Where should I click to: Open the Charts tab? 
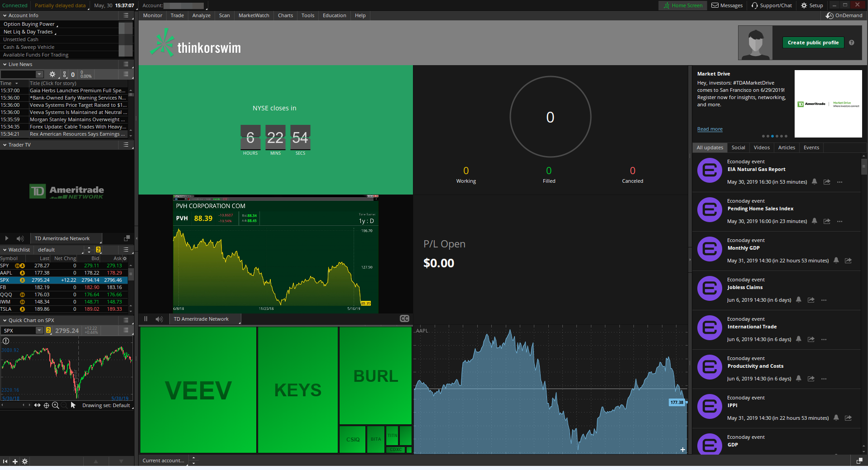click(x=285, y=15)
